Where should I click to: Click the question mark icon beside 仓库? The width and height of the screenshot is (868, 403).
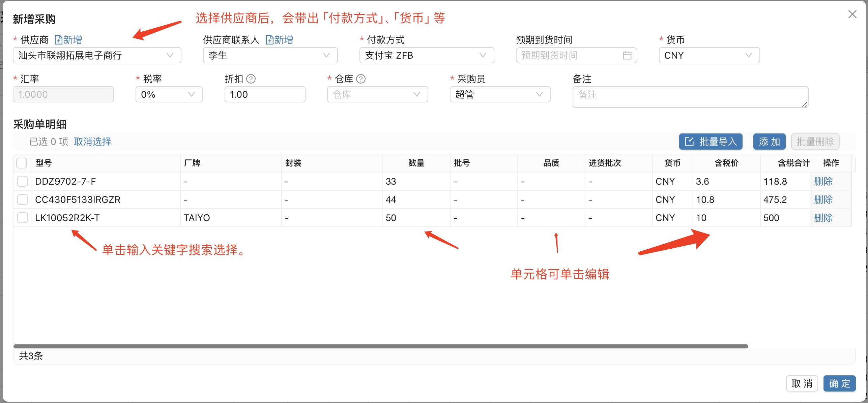pos(361,79)
